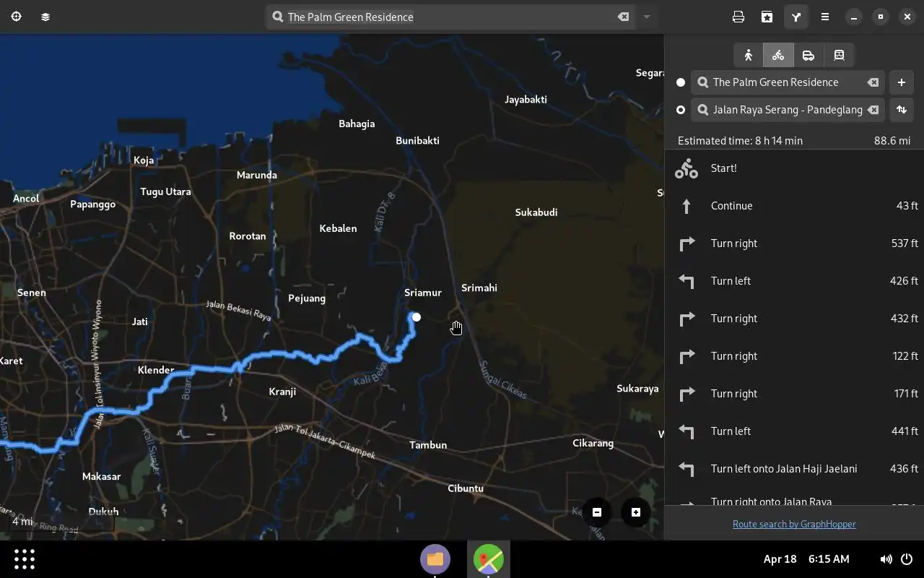Click the current location button
The height and width of the screenshot is (578, 924).
coord(16,17)
